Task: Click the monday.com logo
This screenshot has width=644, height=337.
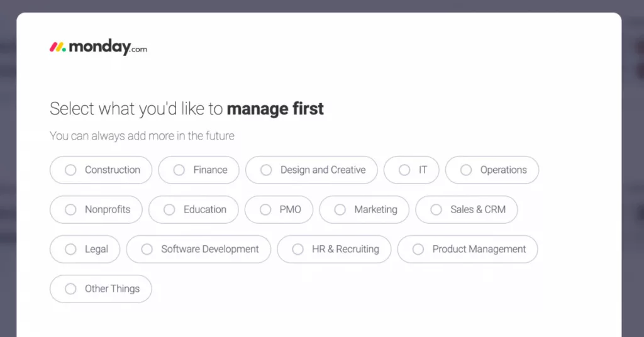Action: [x=98, y=47]
